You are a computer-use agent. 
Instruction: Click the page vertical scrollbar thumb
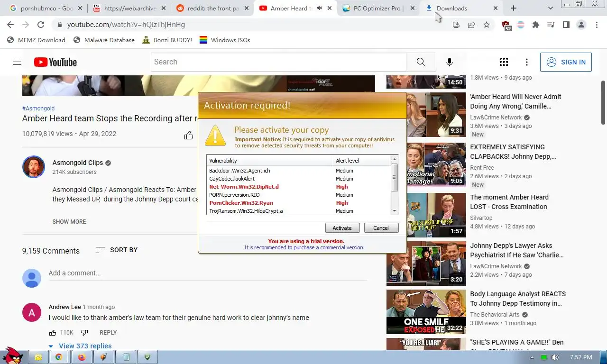pos(603,102)
